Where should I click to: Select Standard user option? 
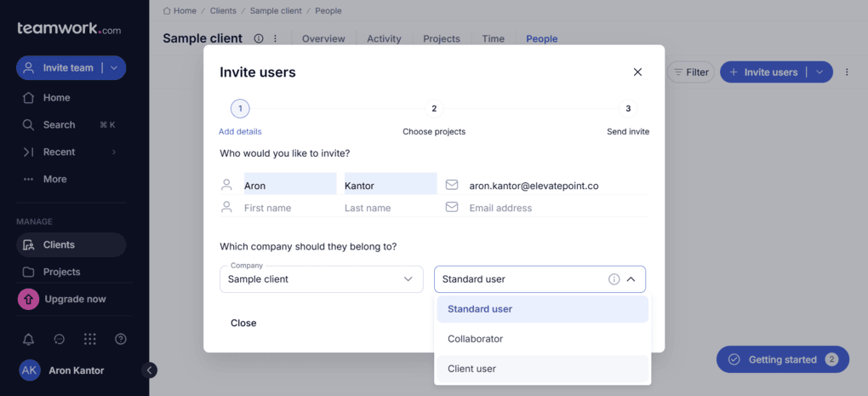543,309
